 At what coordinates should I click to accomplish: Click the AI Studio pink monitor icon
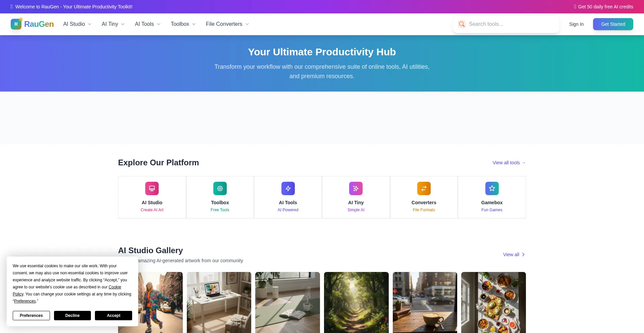click(x=152, y=188)
